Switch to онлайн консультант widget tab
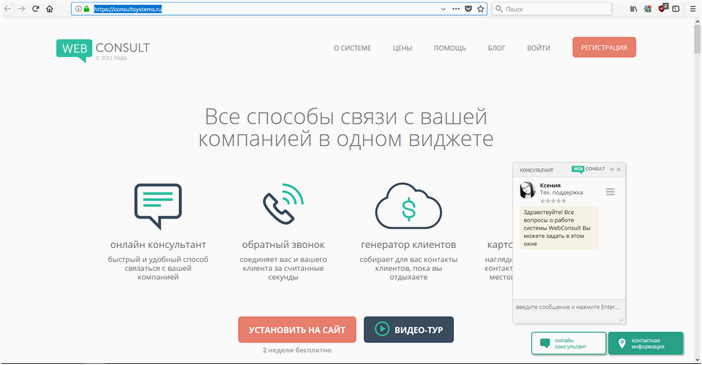 (569, 344)
